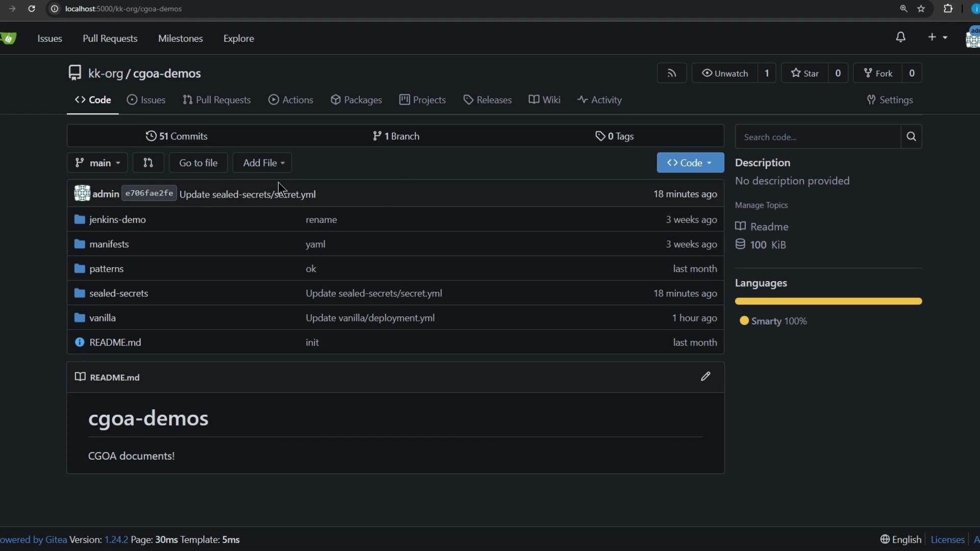This screenshot has width=980, height=551.
Task: Open the repository RSS feed
Action: click(x=672, y=73)
